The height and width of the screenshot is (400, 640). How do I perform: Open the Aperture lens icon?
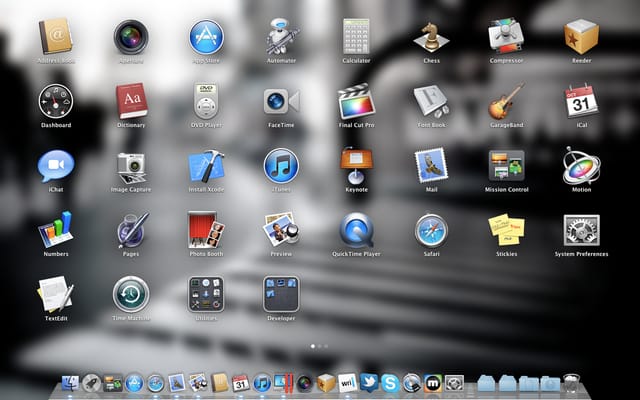tap(131, 37)
